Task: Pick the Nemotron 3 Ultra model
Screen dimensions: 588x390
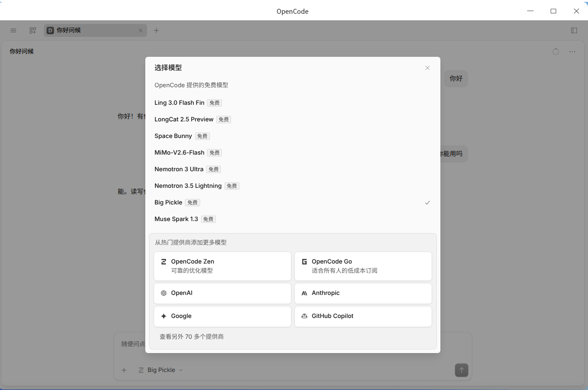Action: tap(293, 169)
